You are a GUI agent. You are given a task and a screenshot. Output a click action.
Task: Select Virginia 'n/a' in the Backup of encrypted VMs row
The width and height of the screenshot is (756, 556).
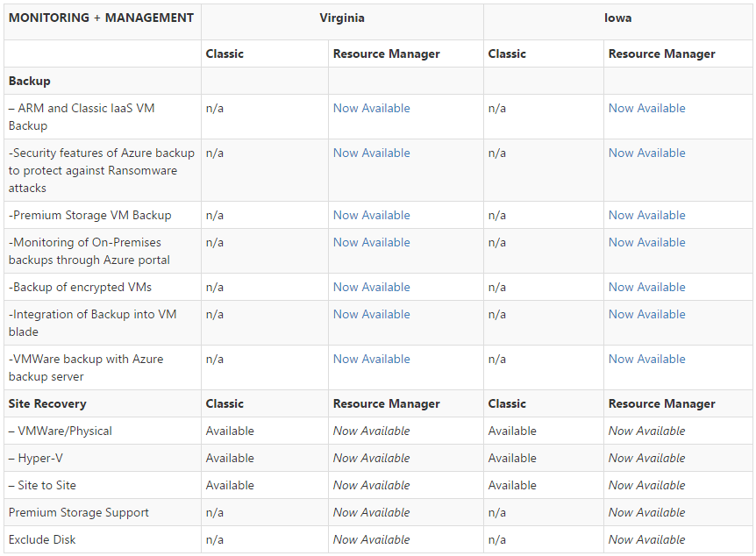tap(215, 287)
